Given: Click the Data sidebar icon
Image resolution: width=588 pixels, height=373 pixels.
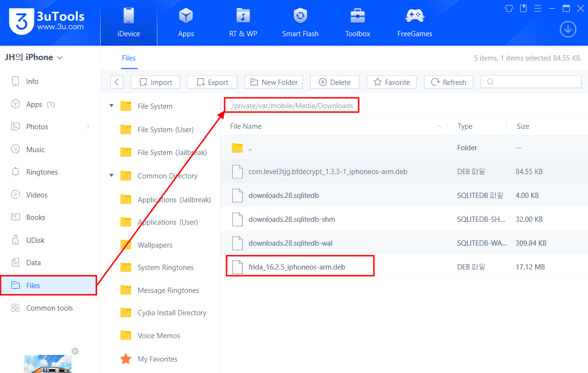Looking at the screenshot, I should point(16,262).
